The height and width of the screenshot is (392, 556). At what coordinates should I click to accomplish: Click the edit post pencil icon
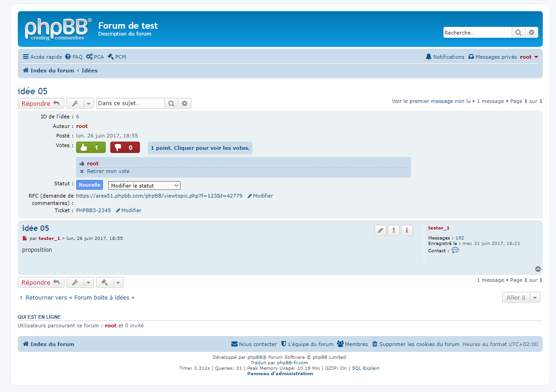tap(381, 230)
